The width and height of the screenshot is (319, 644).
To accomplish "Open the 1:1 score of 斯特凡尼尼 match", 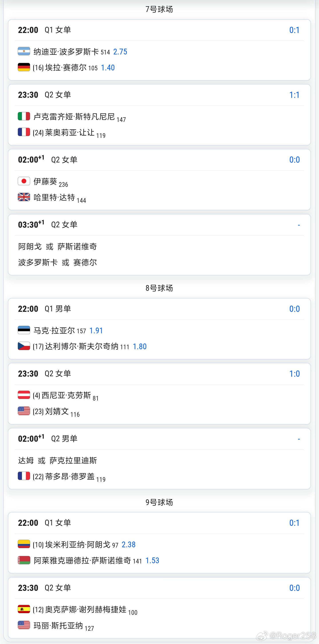I will (x=294, y=95).
